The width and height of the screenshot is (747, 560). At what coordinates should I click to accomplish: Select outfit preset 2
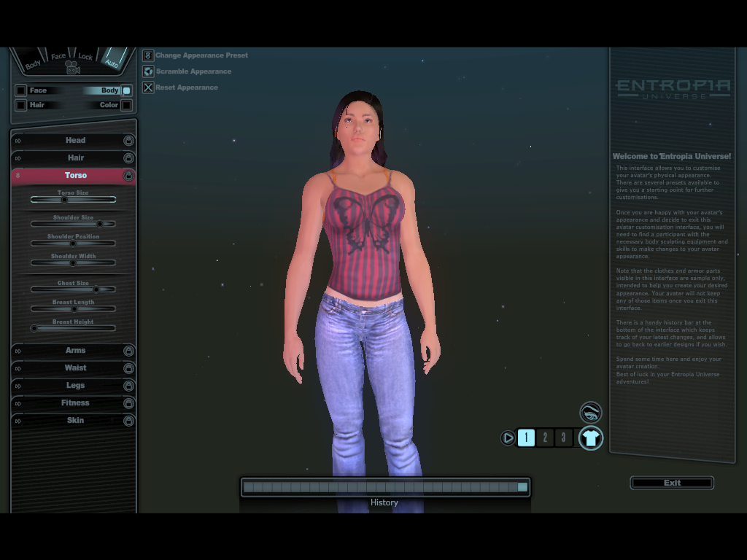click(x=545, y=437)
